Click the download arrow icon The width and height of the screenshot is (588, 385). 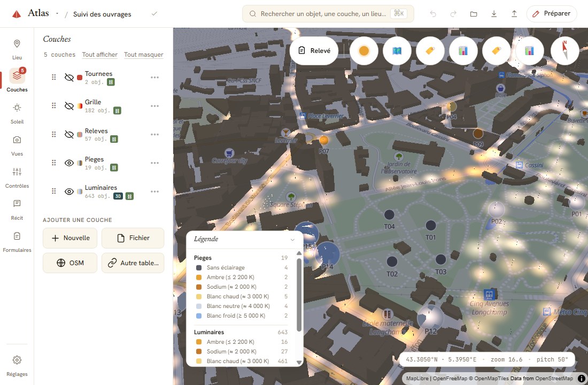(494, 14)
